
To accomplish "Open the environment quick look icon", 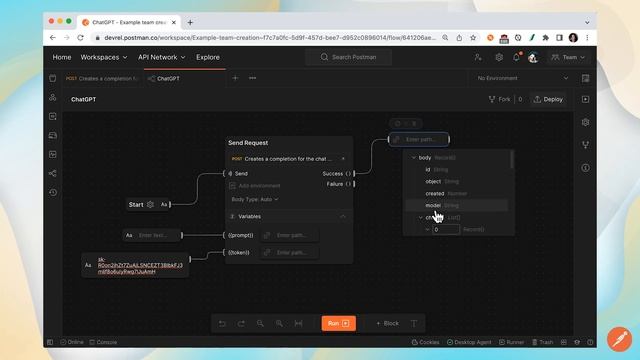I will 585,78.
